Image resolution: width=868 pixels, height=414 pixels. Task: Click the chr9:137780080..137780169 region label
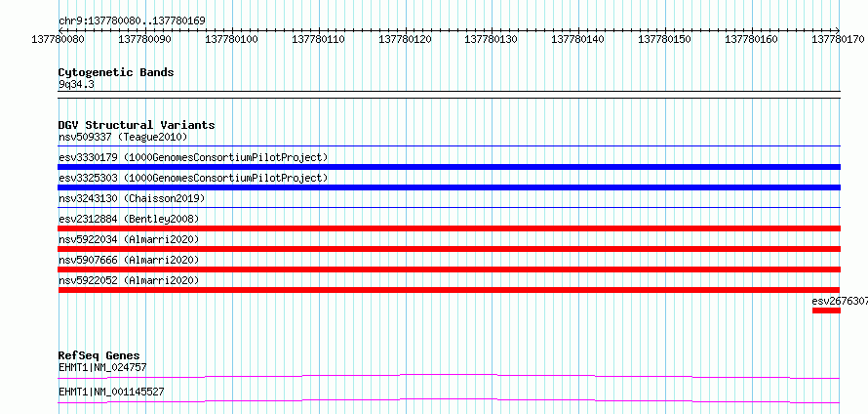click(x=132, y=21)
